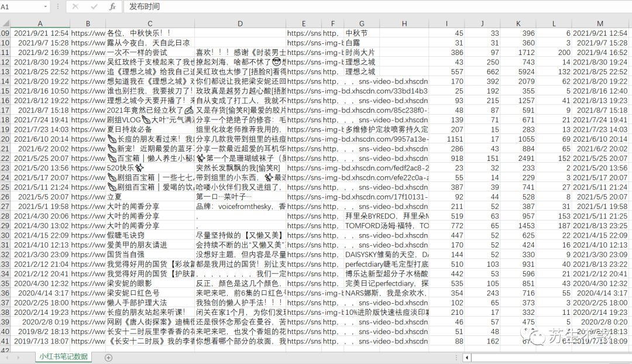This screenshot has height=364, width=632.
Task: Click the next sheet navigation arrow
Action: [18, 358]
